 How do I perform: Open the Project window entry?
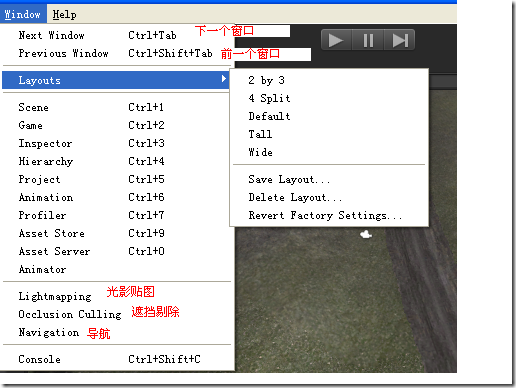click(x=117, y=179)
